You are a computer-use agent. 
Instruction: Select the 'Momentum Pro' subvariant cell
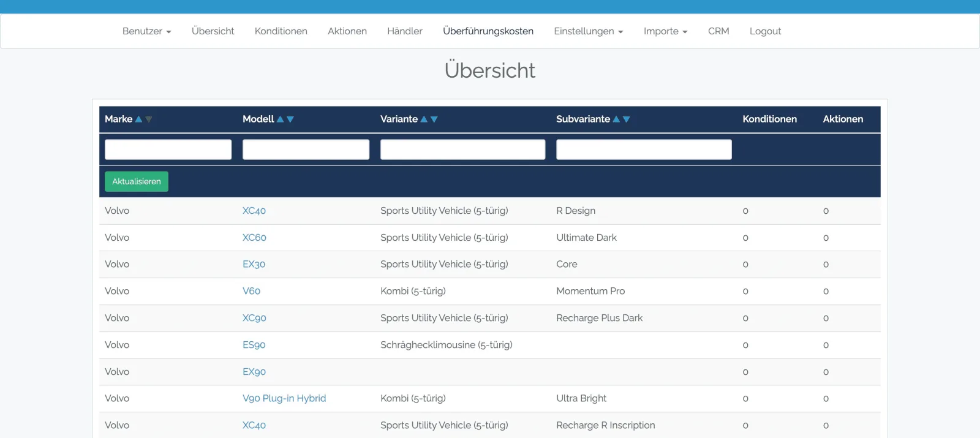coord(590,291)
